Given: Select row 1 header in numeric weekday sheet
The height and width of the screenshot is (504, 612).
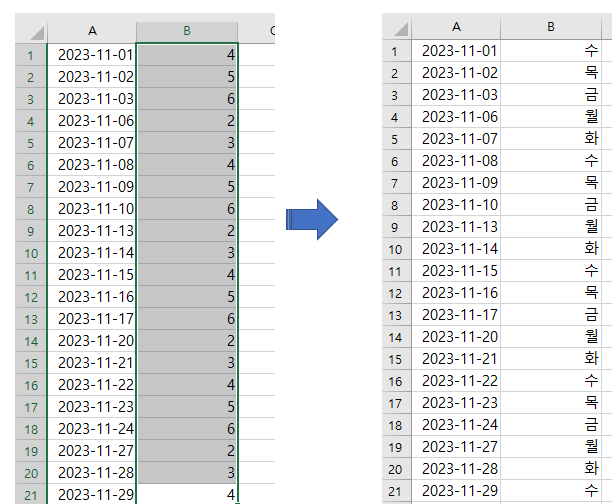Looking at the screenshot, I should (31, 55).
